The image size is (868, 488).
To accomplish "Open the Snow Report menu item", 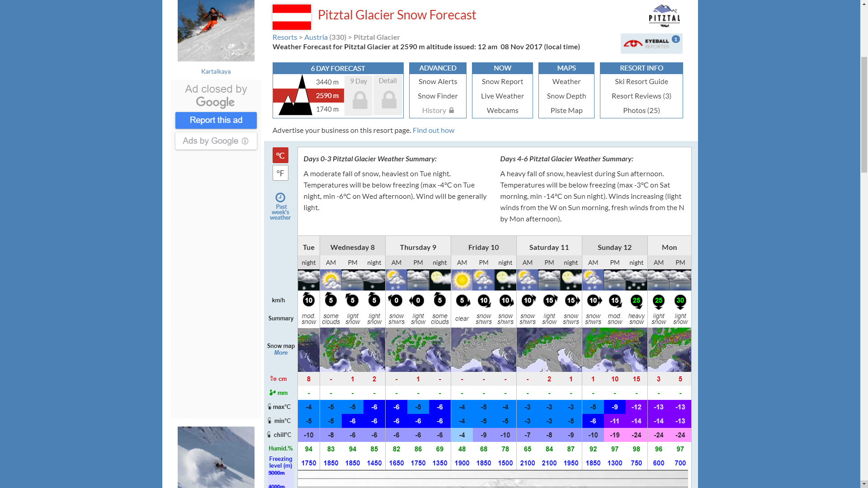I will (502, 82).
